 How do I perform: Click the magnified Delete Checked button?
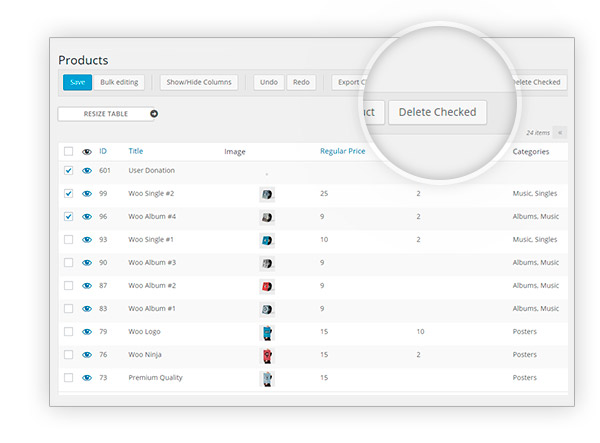pos(437,112)
